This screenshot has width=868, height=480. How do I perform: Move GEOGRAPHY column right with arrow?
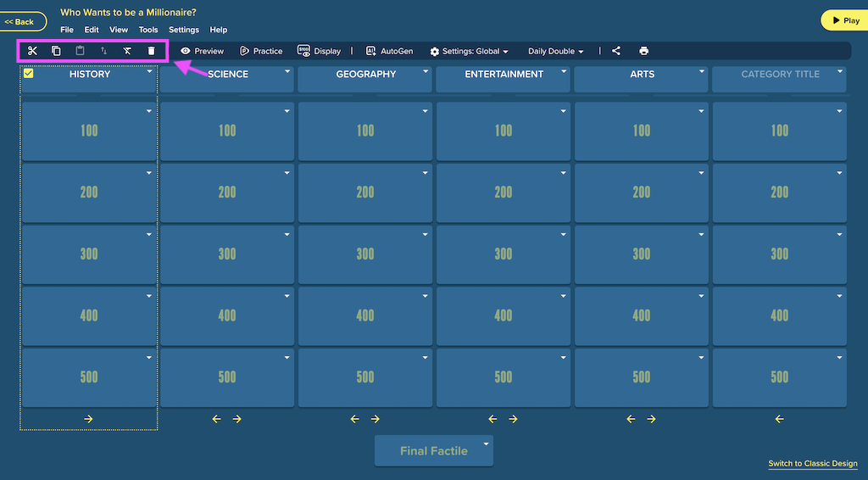coord(376,419)
